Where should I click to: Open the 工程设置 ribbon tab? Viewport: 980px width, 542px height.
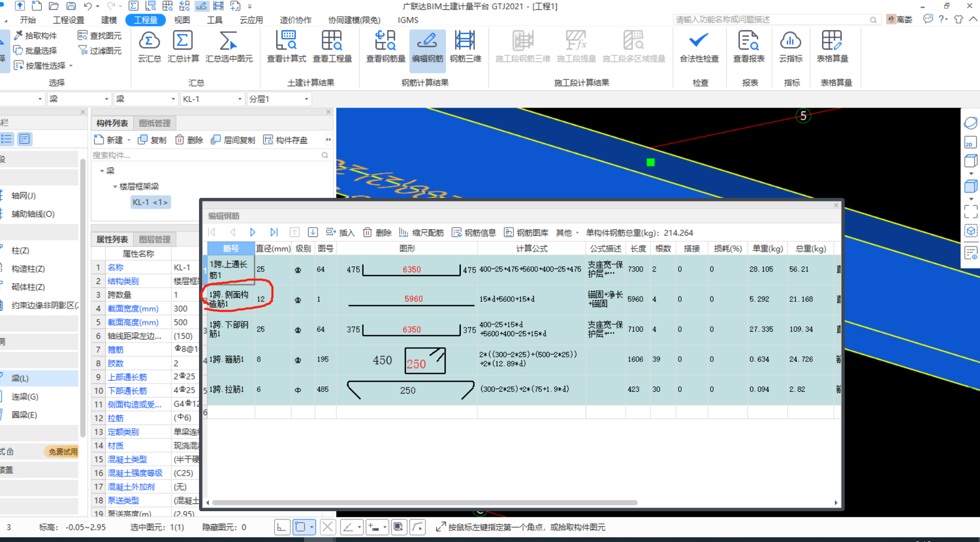click(68, 20)
